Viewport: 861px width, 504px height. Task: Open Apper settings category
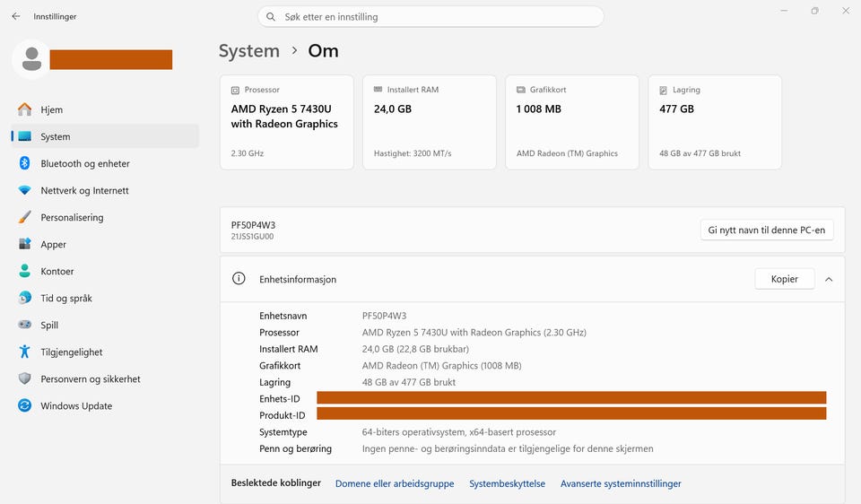coord(105,244)
